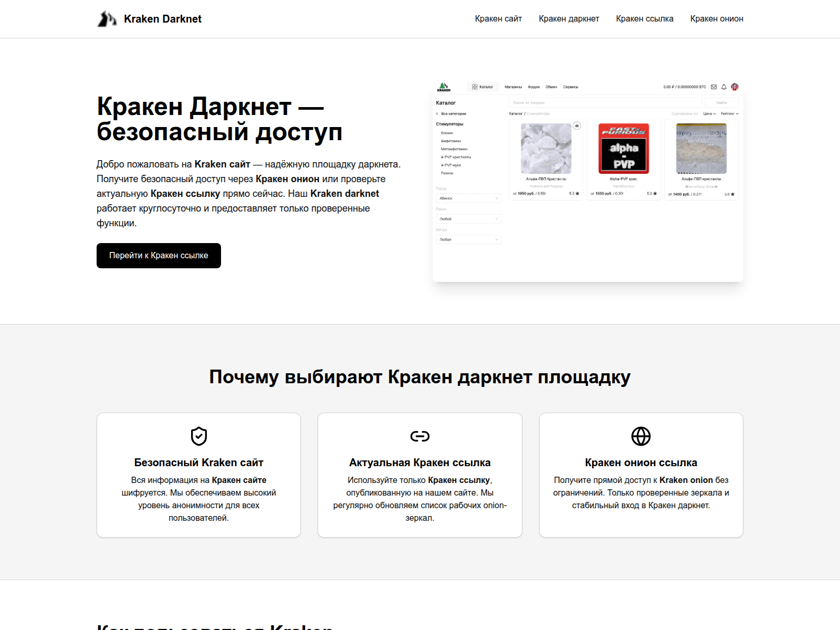The height and width of the screenshot is (630, 840).
Task: Click the shield icon above Безопасный Kraken сайт
Action: (x=198, y=436)
